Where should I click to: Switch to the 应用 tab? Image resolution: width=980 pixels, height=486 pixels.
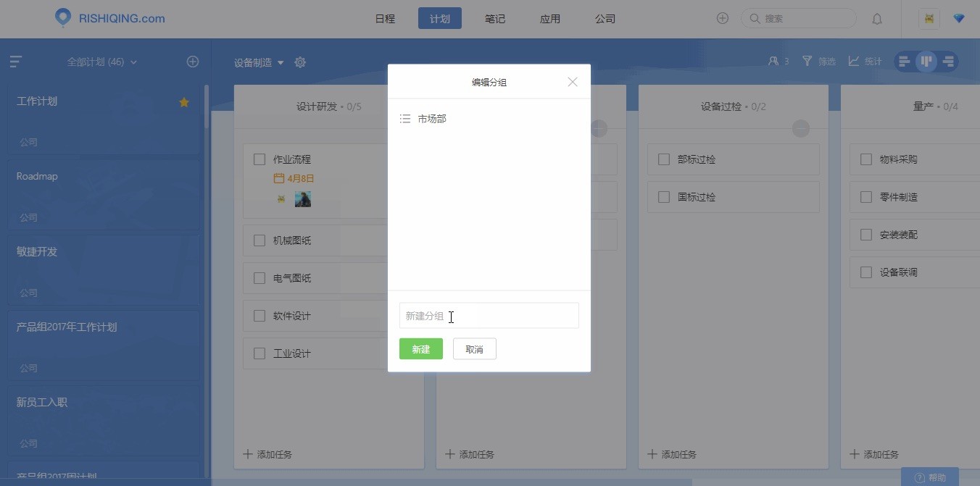click(550, 19)
